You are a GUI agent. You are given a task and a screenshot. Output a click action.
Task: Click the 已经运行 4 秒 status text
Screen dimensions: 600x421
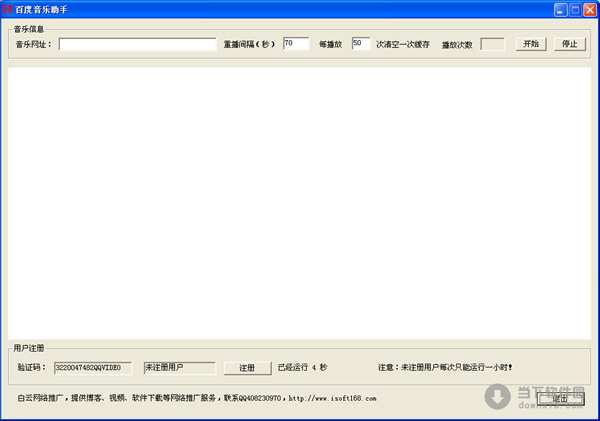[302, 367]
